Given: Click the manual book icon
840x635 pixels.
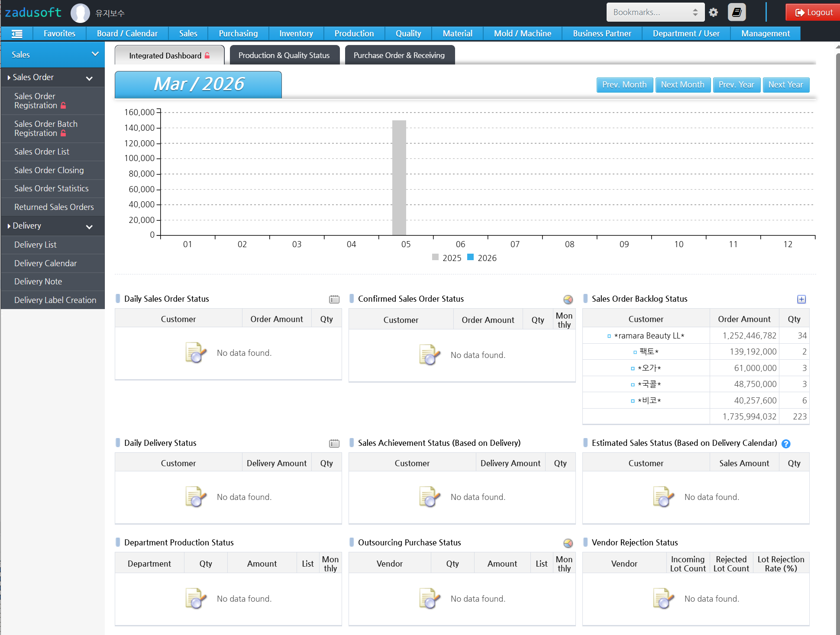Looking at the screenshot, I should click(737, 13).
